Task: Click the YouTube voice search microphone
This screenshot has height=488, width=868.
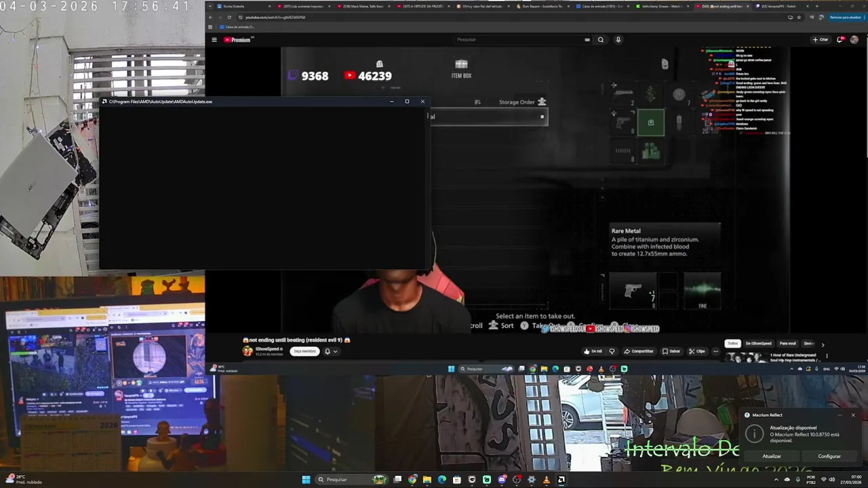Action: pos(618,39)
